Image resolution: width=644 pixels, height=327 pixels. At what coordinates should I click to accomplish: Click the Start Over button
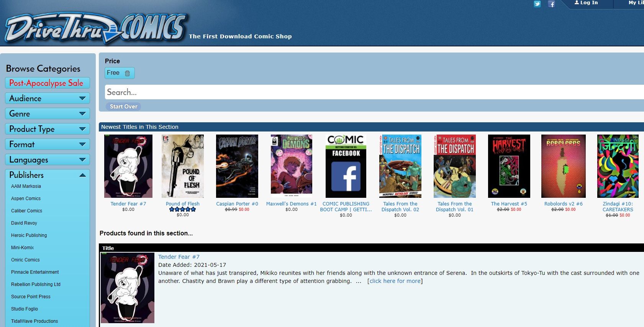click(123, 107)
